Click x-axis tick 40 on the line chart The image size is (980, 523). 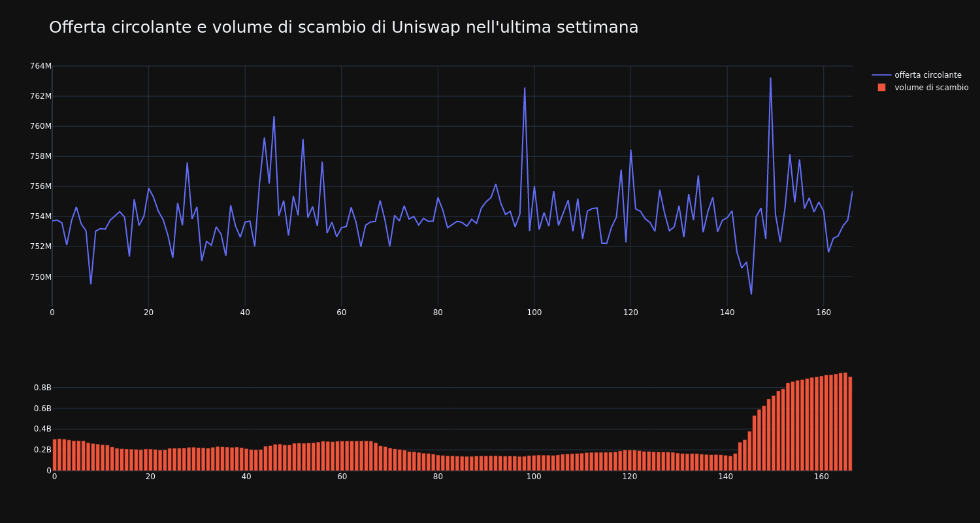click(245, 312)
